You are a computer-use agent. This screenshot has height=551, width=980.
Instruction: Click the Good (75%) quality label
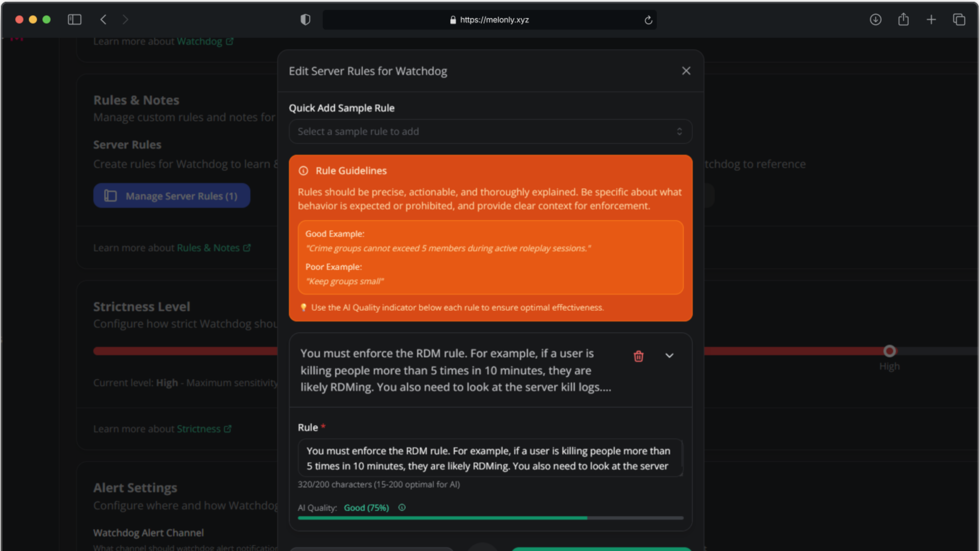pyautogui.click(x=366, y=508)
